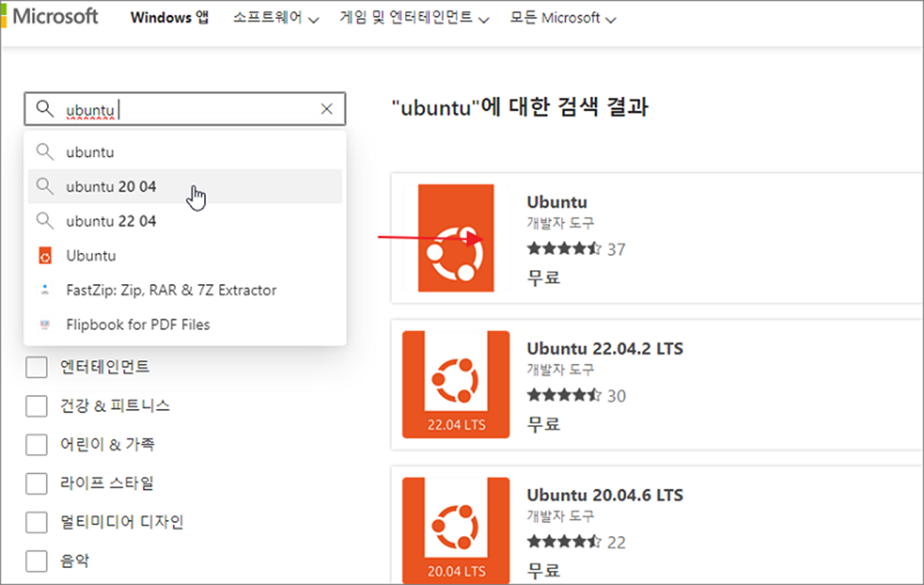Click 무료 price under Ubuntu 22.04.2 LTS
This screenshot has height=585, width=924.
pos(543,424)
